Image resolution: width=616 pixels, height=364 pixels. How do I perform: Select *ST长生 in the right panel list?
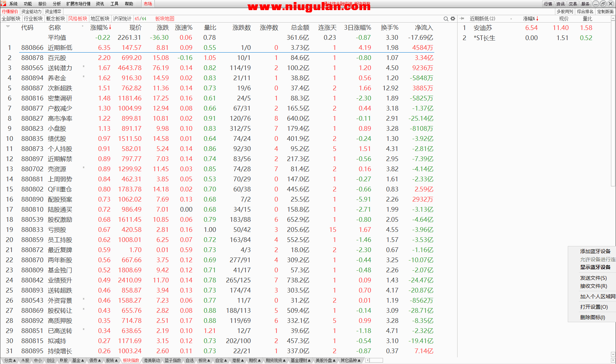(x=484, y=38)
